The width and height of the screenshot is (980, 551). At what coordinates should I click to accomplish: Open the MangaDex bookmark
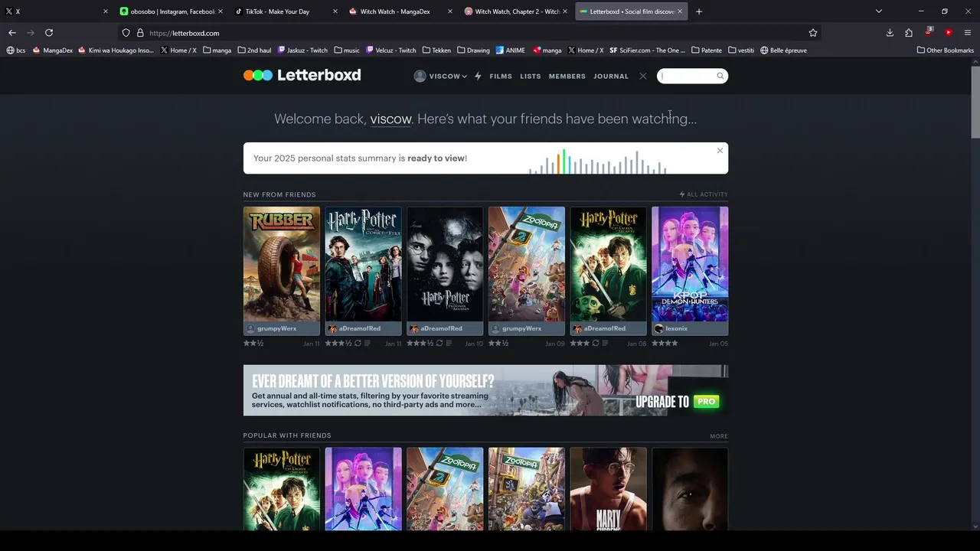[53, 51]
